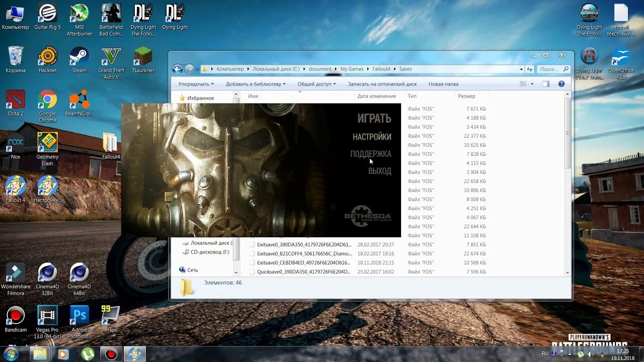Open the uTorrent taskbar icon

coord(88,354)
